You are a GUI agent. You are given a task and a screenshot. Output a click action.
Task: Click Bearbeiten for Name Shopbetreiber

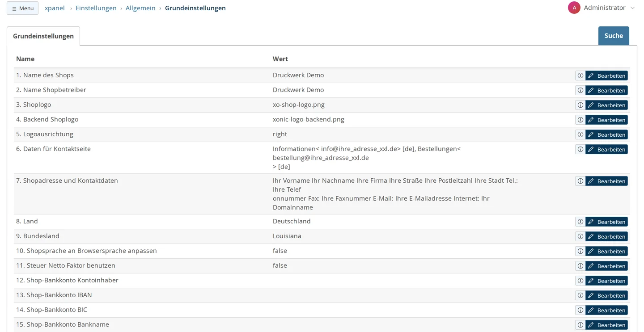606,90
